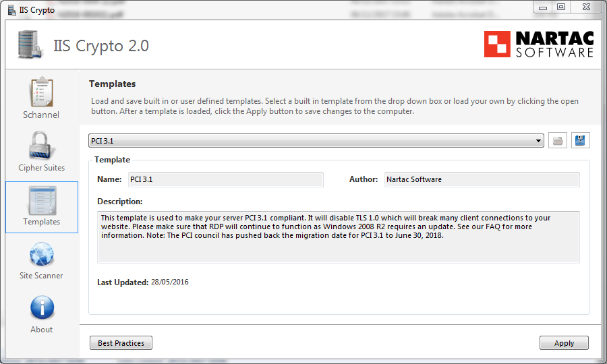Minimize the IIS Crypto window
607x364 pixels.
[x=543, y=7]
